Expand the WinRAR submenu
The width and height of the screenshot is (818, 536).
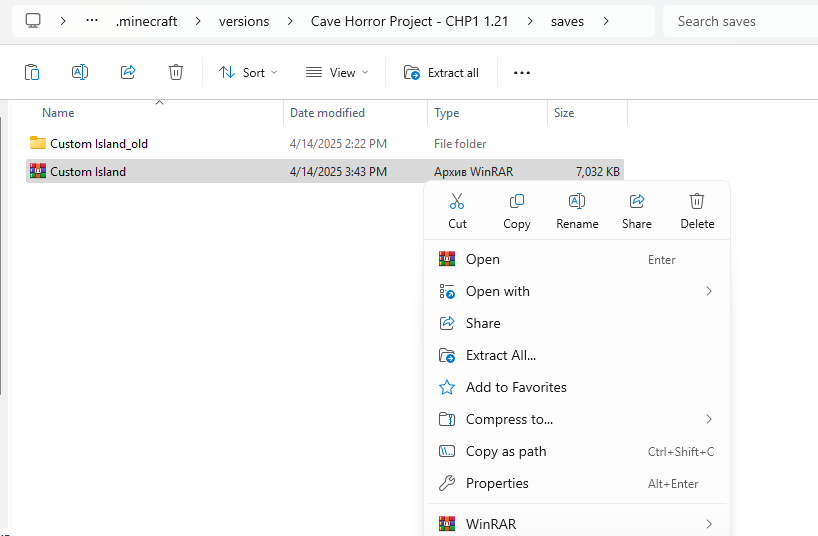point(577,524)
